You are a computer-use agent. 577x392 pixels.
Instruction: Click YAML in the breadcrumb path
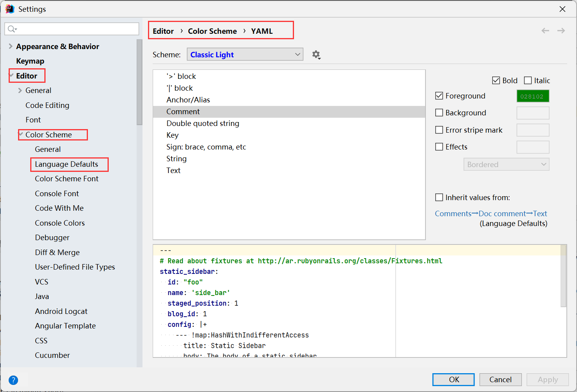[x=261, y=31]
